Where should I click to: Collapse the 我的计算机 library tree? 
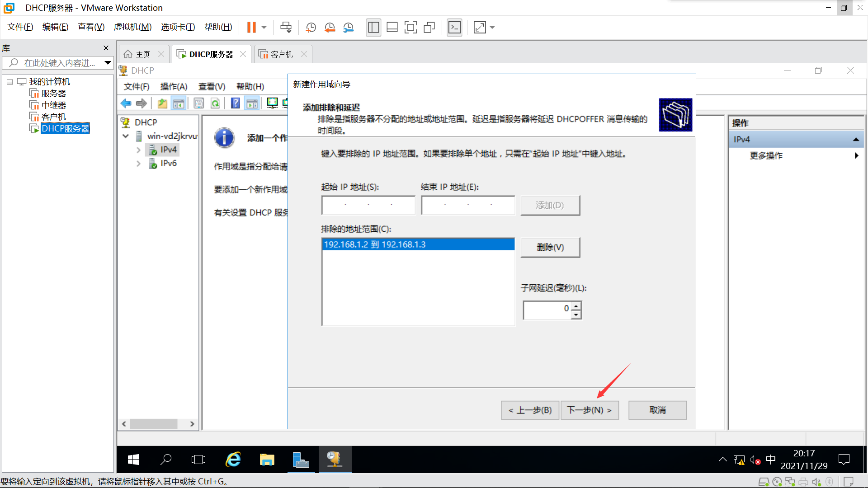[x=9, y=82]
